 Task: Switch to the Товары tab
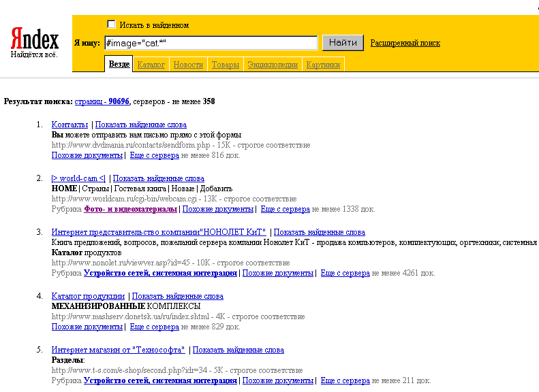pos(225,65)
